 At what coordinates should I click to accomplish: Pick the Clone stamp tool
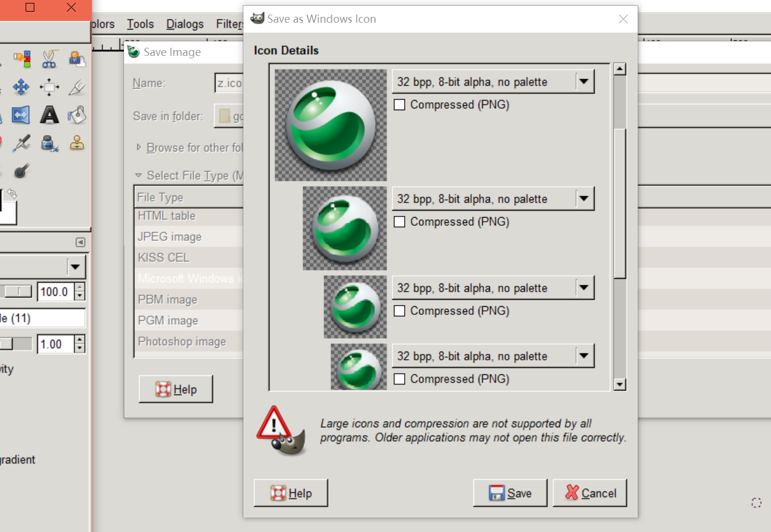point(76,143)
